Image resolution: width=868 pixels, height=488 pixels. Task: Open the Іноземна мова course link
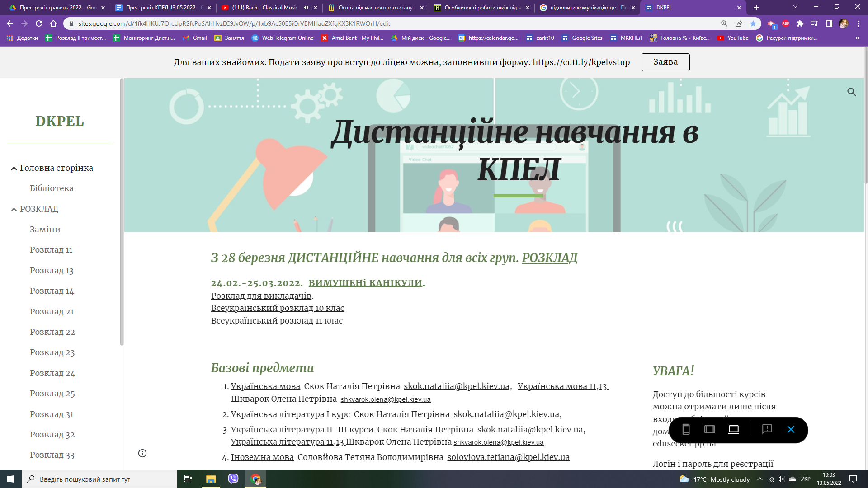coord(262,457)
